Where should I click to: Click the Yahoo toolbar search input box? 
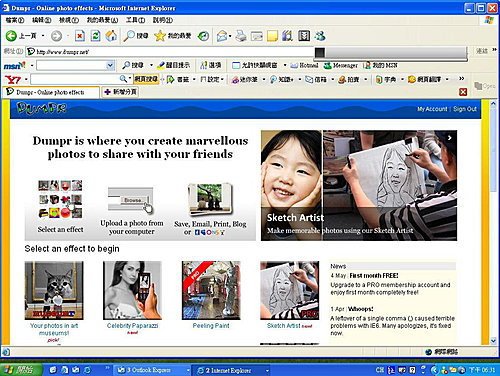point(75,79)
